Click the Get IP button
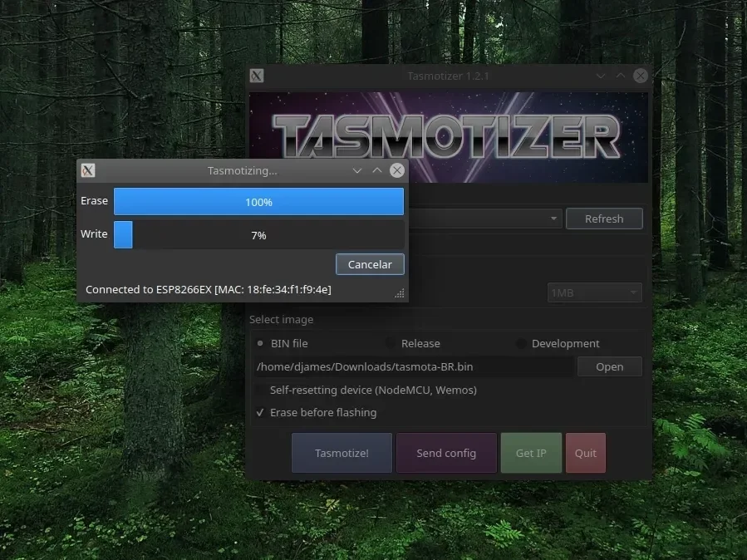Viewport: 747px width, 560px height. coord(530,453)
